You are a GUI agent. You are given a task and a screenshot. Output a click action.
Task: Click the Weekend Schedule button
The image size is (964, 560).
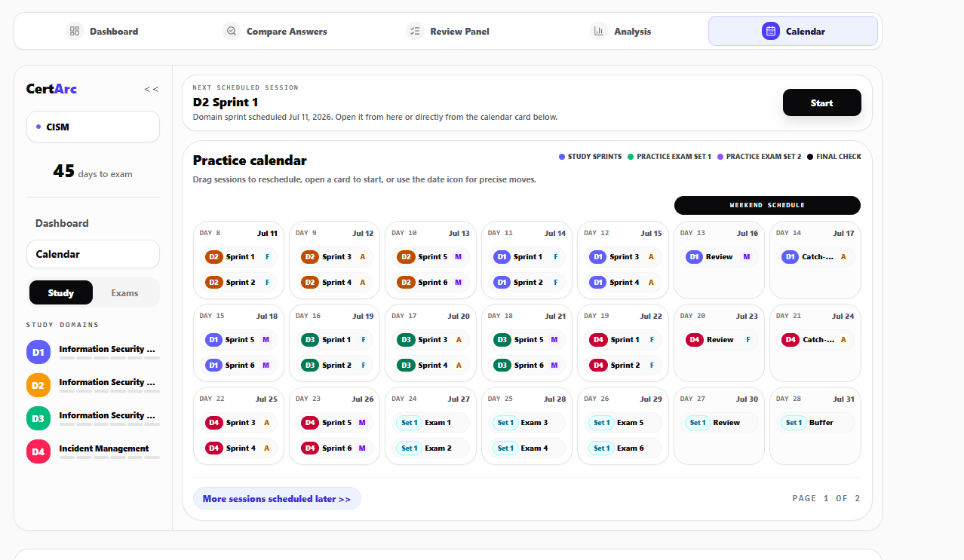point(767,205)
